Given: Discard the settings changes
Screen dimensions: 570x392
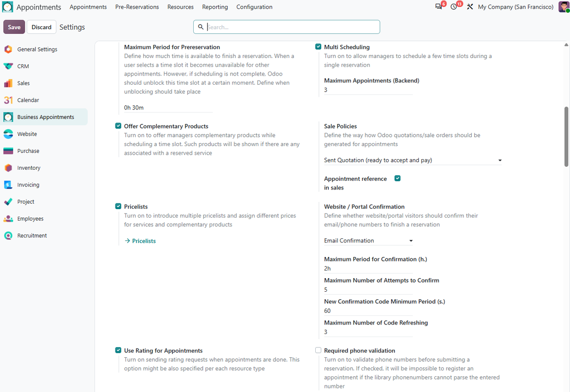Looking at the screenshot, I should (x=41, y=27).
